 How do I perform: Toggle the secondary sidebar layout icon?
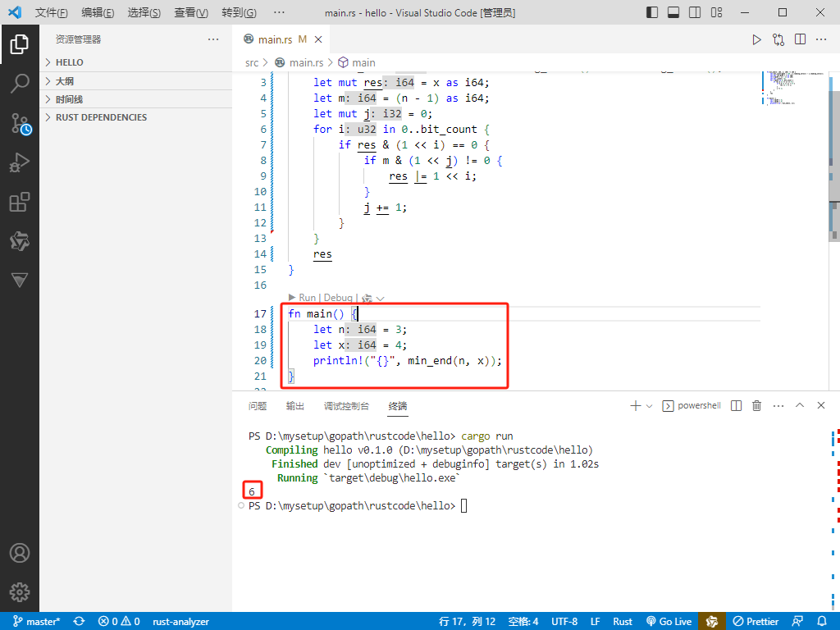click(695, 12)
